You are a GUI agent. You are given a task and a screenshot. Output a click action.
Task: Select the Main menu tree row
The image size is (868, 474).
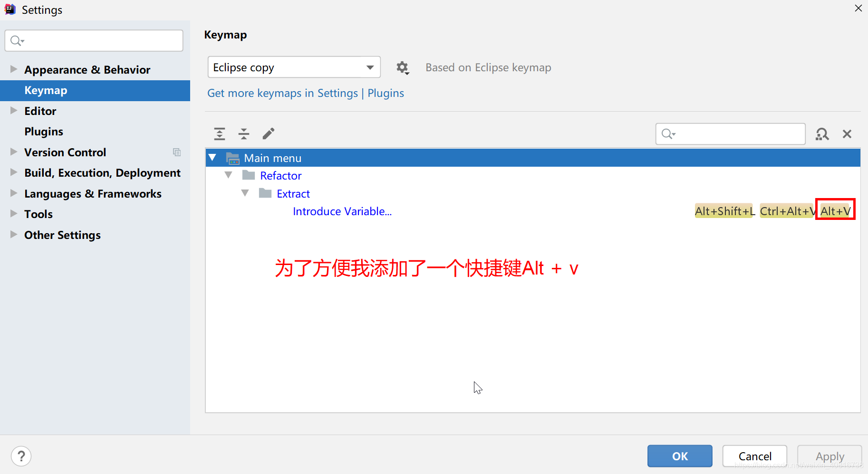[533, 158]
